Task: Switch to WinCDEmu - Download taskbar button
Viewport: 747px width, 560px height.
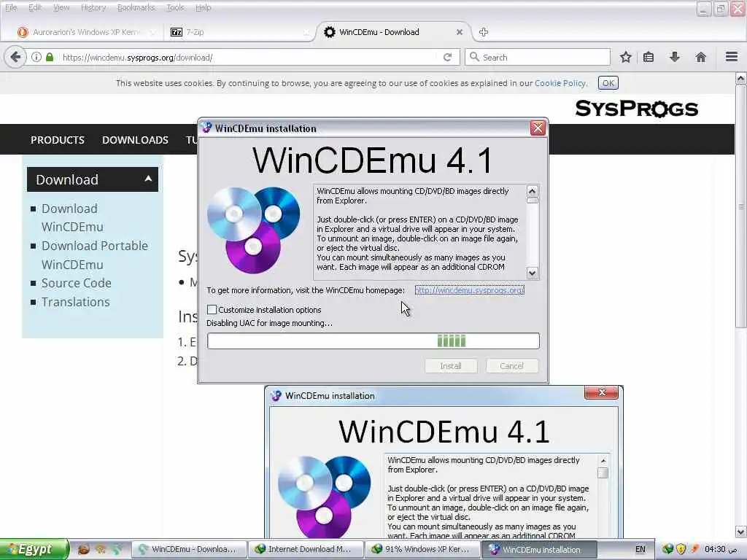Action: click(x=189, y=549)
